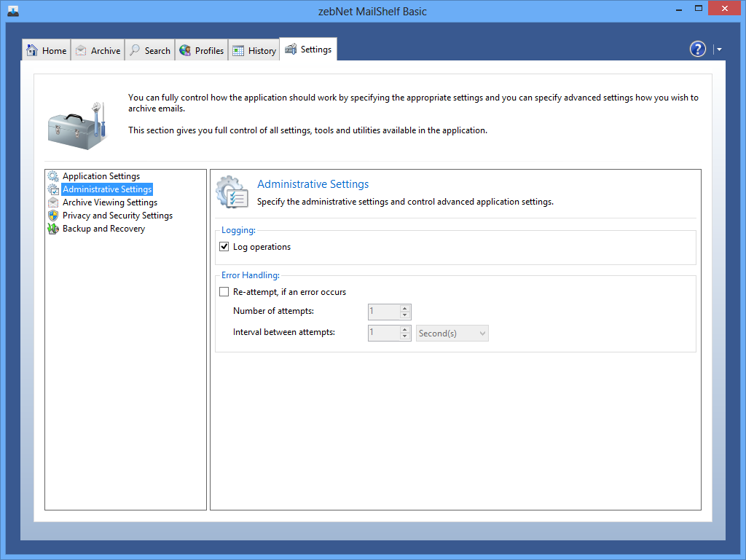Increase the Number of attempts value
The height and width of the screenshot is (560, 746).
pyautogui.click(x=405, y=308)
